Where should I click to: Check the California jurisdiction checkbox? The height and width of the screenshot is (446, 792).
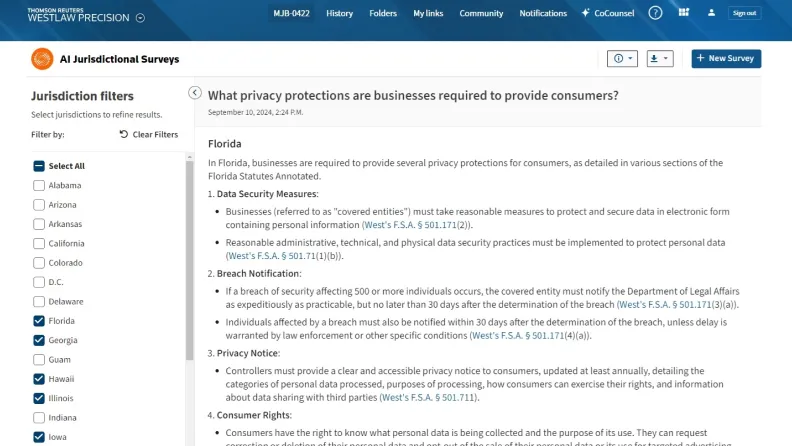(39, 243)
